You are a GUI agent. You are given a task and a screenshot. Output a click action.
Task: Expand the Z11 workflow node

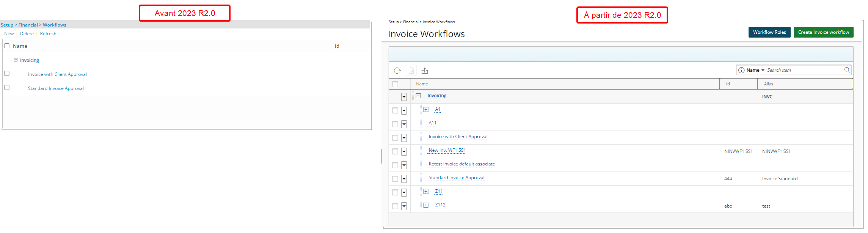pos(426,191)
